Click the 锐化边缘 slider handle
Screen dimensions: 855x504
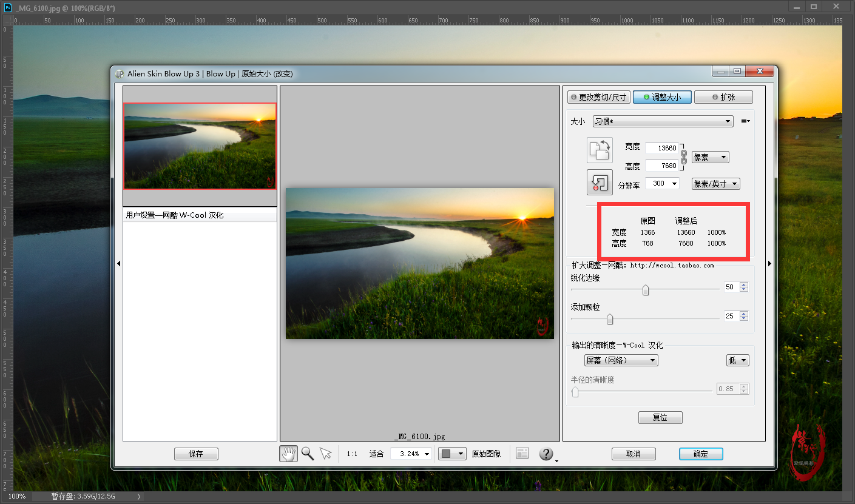click(x=646, y=290)
